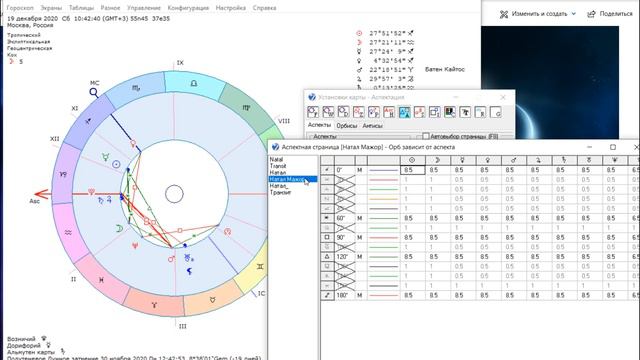Viewport: 640px width, 360px height.
Task: Toggle the conjunction 0° aspect row button
Action: [327, 170]
